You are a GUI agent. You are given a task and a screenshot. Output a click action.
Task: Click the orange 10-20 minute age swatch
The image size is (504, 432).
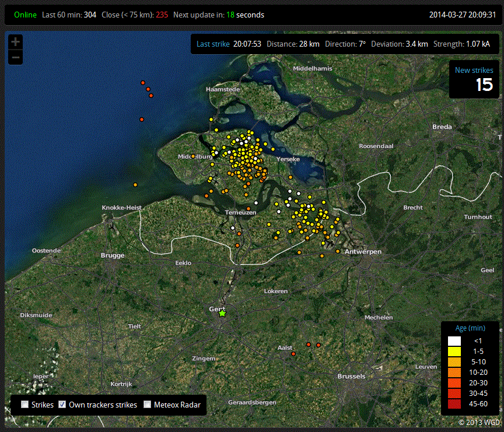pos(454,373)
